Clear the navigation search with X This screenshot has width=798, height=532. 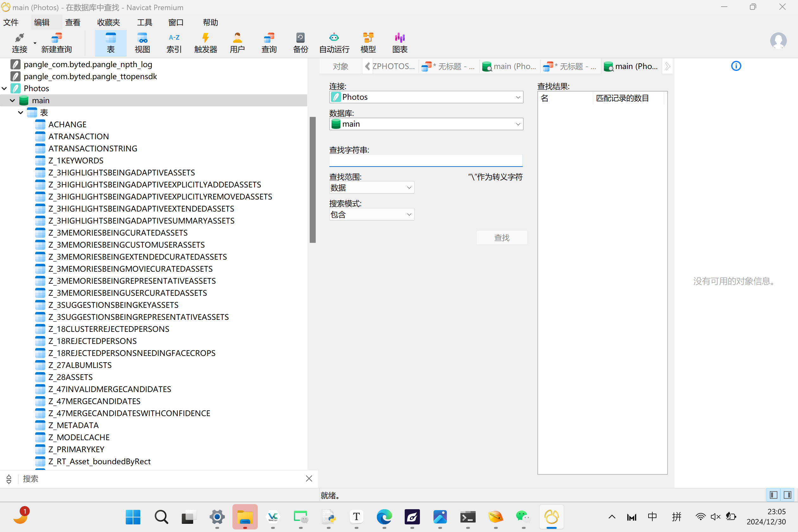pos(309,478)
